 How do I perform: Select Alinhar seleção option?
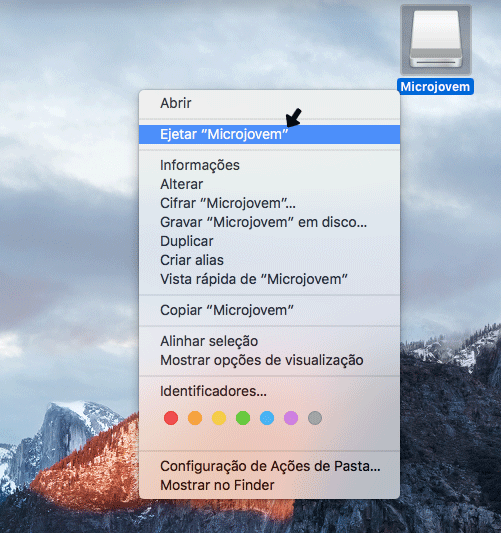269,341
